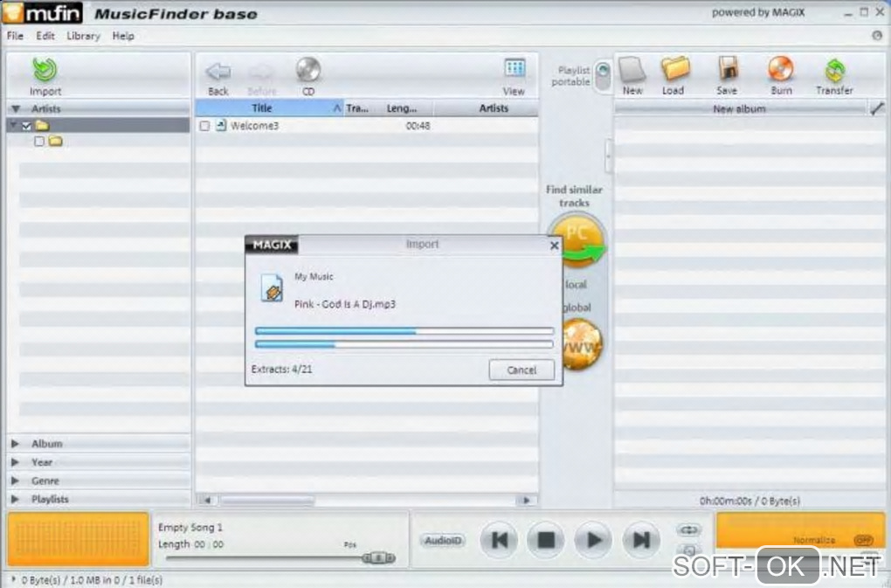Screen dimensions: 891x588
Task: Expand the Album section
Action: click(16, 444)
